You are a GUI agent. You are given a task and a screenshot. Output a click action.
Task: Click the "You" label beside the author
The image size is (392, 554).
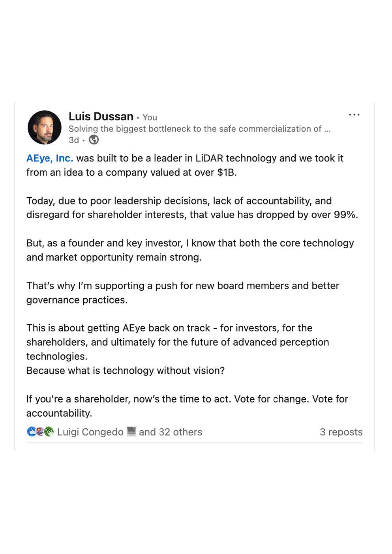coord(150,117)
